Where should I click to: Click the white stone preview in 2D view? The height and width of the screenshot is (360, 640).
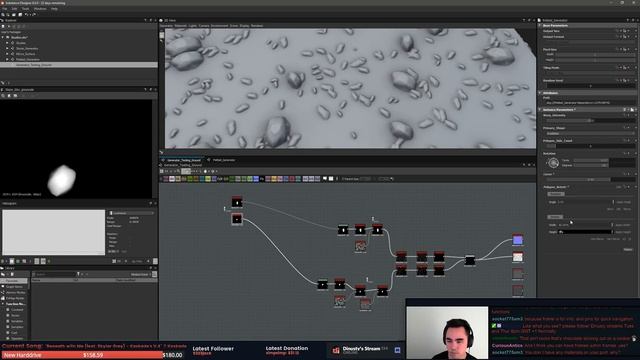tap(62, 180)
